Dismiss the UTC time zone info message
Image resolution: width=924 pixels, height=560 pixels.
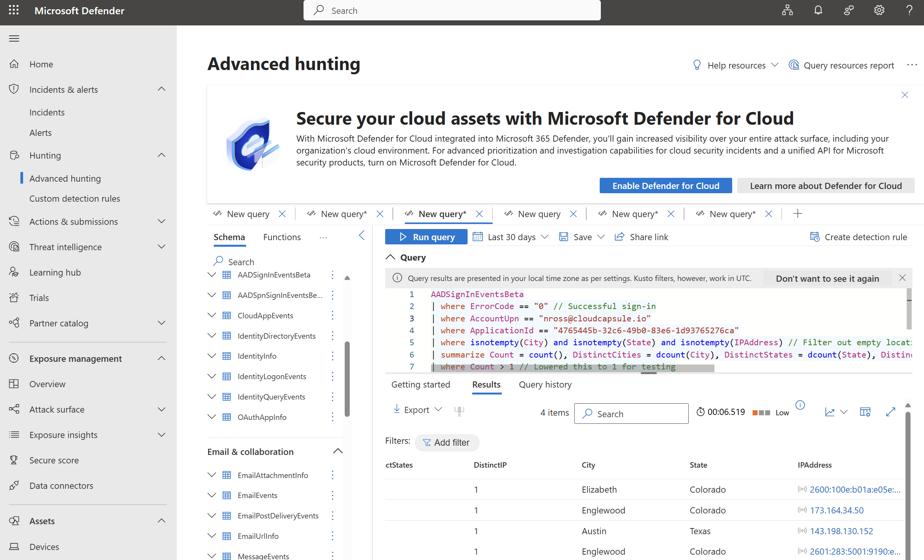pyautogui.click(x=902, y=278)
